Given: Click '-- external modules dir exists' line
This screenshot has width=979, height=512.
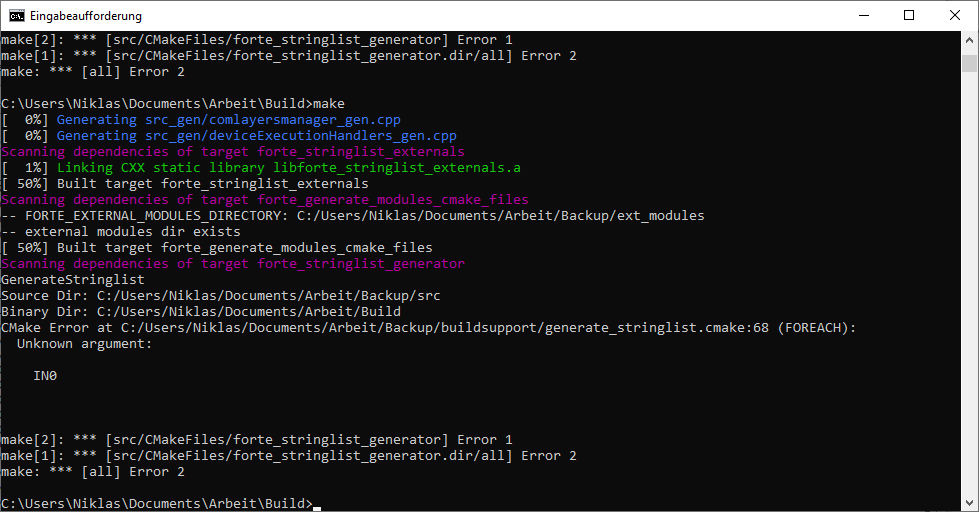Looking at the screenshot, I should 121,232.
